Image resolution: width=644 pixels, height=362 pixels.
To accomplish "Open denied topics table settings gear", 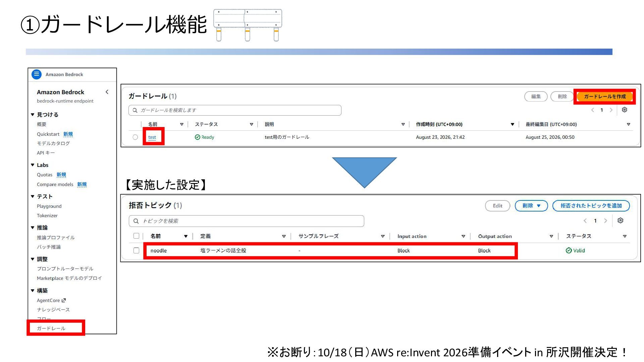I will click(621, 221).
